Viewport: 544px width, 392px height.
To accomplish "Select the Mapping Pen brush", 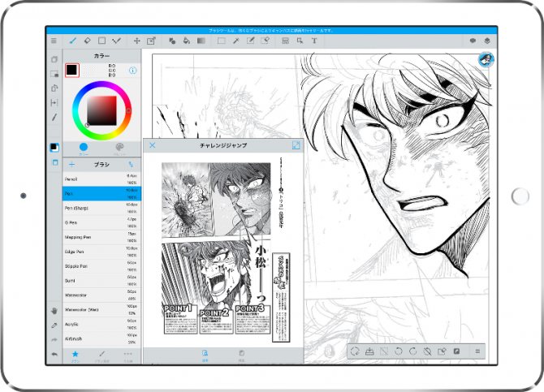I will click(x=101, y=237).
